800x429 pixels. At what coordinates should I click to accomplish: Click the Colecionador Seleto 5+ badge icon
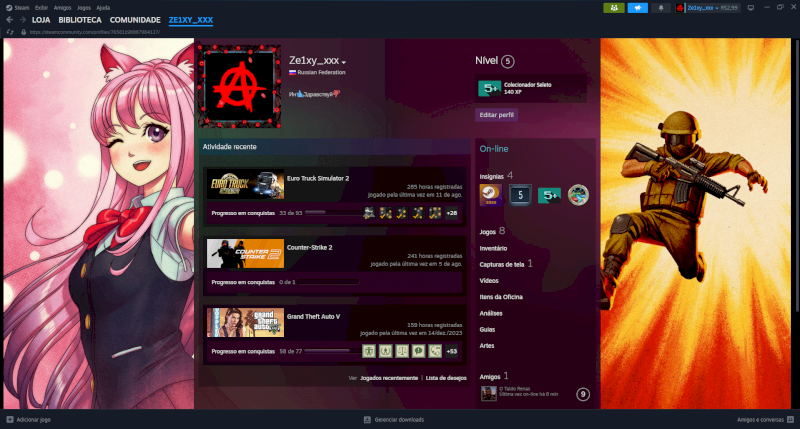point(489,88)
